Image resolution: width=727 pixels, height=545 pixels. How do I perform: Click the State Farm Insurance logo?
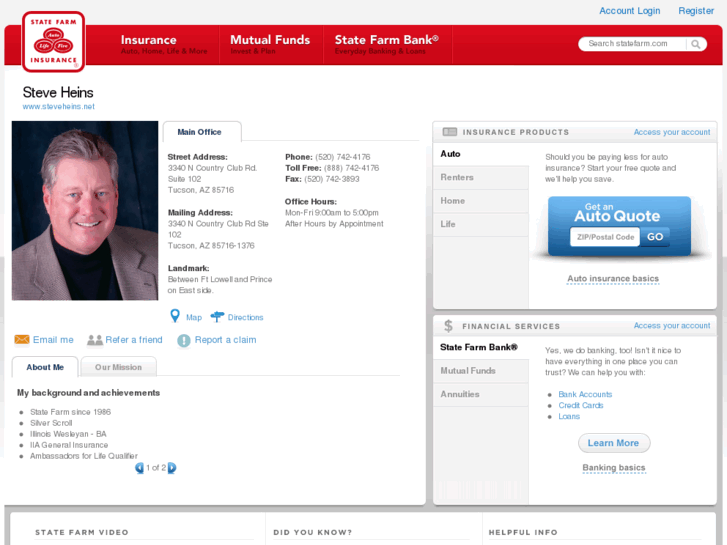(x=53, y=42)
